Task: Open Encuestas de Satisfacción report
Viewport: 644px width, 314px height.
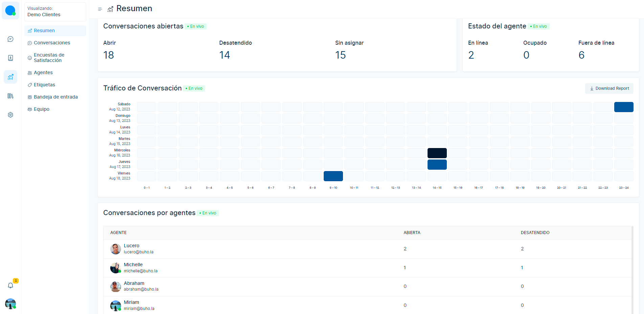Action: click(x=49, y=58)
